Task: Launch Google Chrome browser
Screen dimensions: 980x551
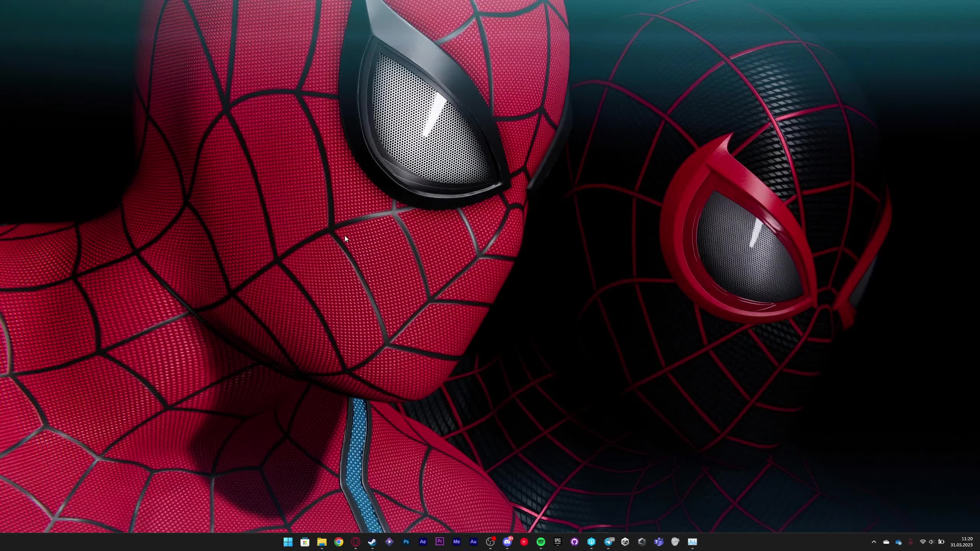Action: point(338,541)
